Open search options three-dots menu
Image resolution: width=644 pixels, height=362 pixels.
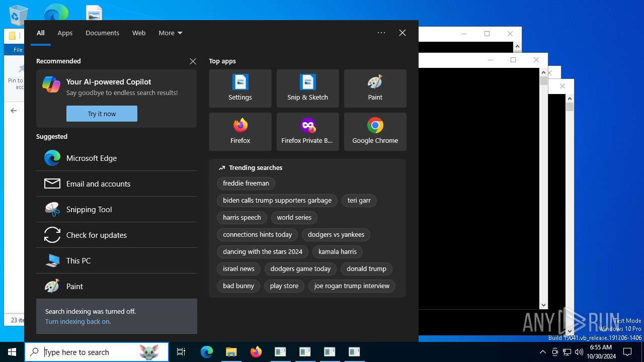point(381,33)
